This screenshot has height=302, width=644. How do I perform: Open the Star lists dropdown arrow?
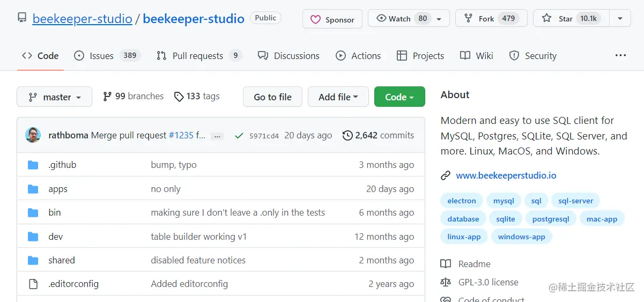pos(620,19)
